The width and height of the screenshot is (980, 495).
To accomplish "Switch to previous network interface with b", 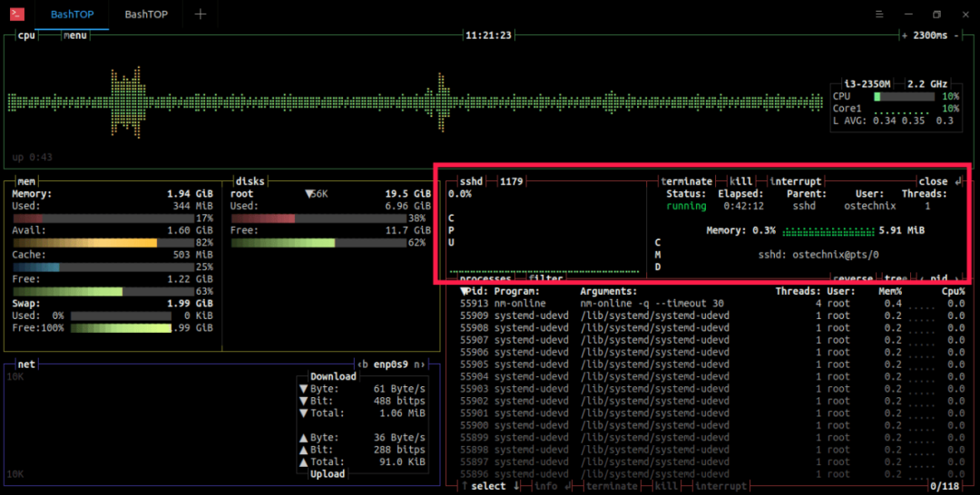I will pos(363,364).
